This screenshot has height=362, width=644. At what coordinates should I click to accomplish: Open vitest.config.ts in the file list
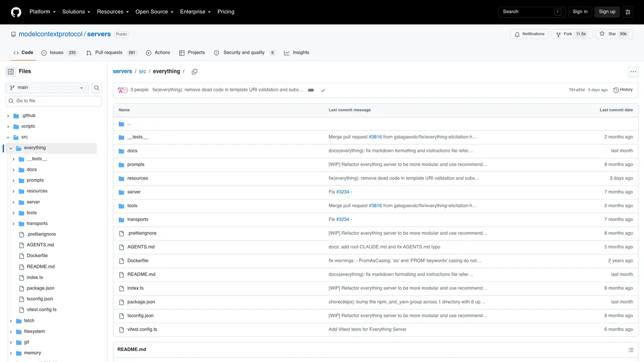click(142, 329)
